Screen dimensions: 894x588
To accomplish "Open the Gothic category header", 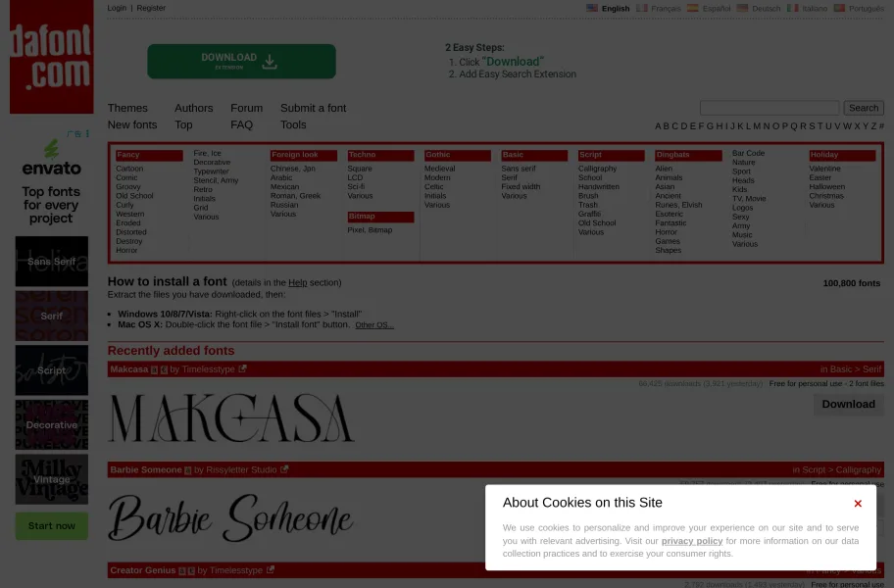I will coord(457,155).
